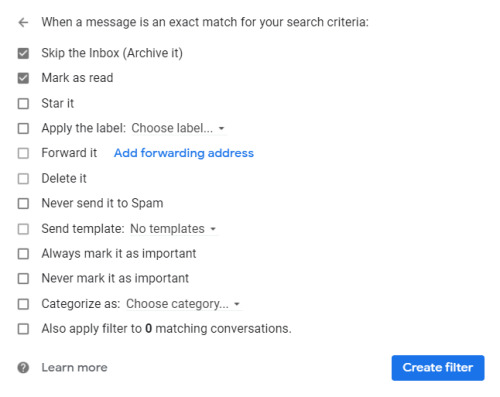Open the No templates dropdown
Image resolution: width=500 pixels, height=397 pixels.
click(173, 229)
